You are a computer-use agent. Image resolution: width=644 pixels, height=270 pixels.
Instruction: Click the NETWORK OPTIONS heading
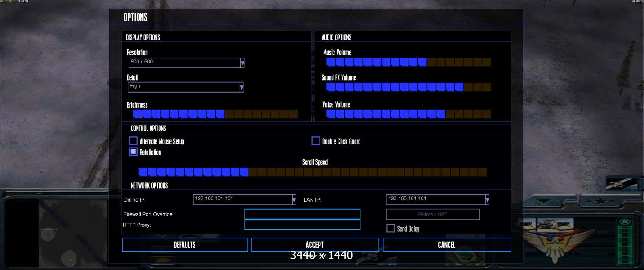tap(149, 185)
